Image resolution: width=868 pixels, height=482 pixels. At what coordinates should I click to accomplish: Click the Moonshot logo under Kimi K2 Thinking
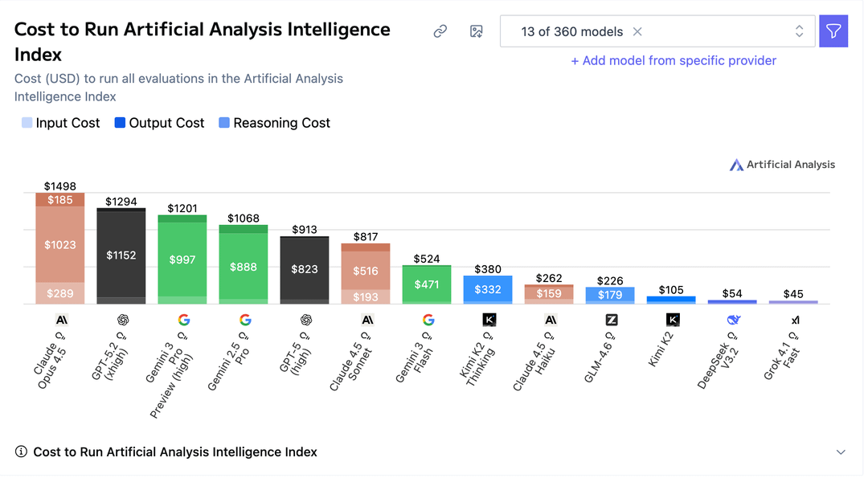(x=488, y=320)
